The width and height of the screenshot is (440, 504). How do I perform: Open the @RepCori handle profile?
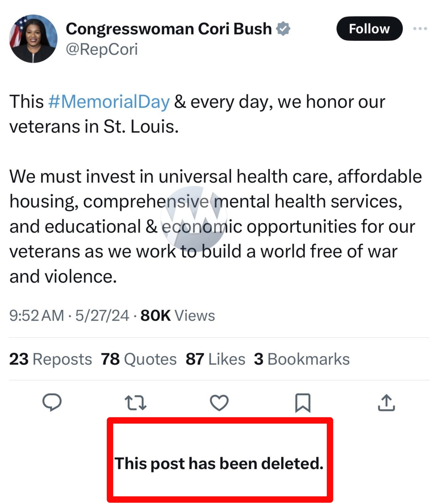(x=102, y=50)
